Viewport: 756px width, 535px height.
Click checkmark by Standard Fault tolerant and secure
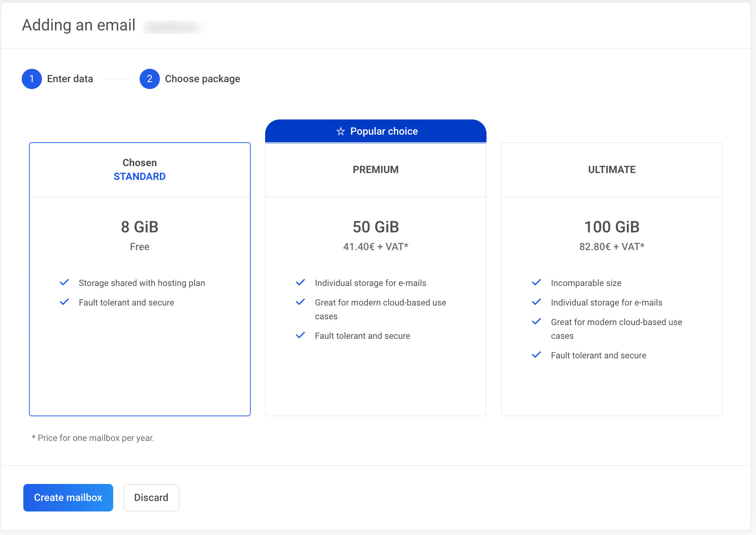[64, 302]
